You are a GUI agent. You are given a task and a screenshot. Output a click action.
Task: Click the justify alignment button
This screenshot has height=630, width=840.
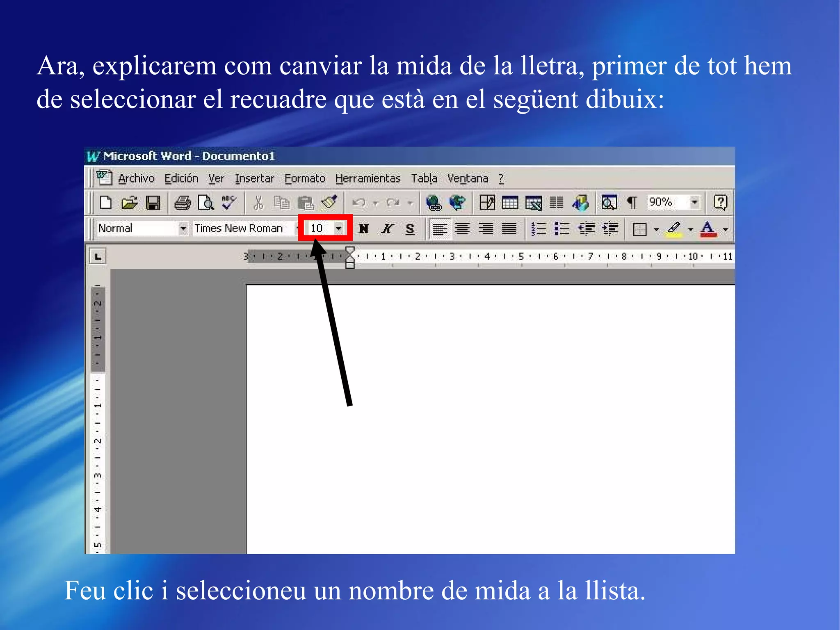pos(509,229)
